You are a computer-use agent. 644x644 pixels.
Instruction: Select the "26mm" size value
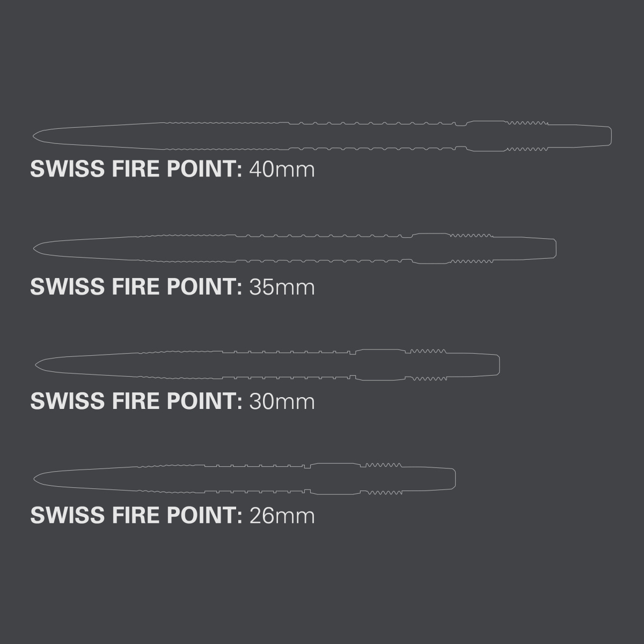282,516
